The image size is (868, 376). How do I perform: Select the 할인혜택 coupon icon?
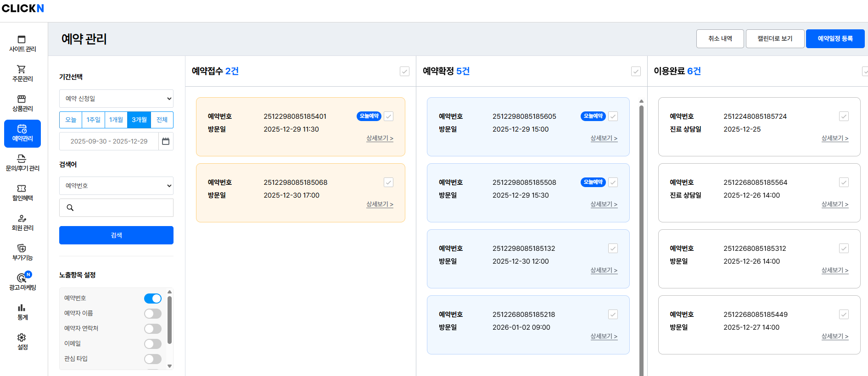[22, 188]
